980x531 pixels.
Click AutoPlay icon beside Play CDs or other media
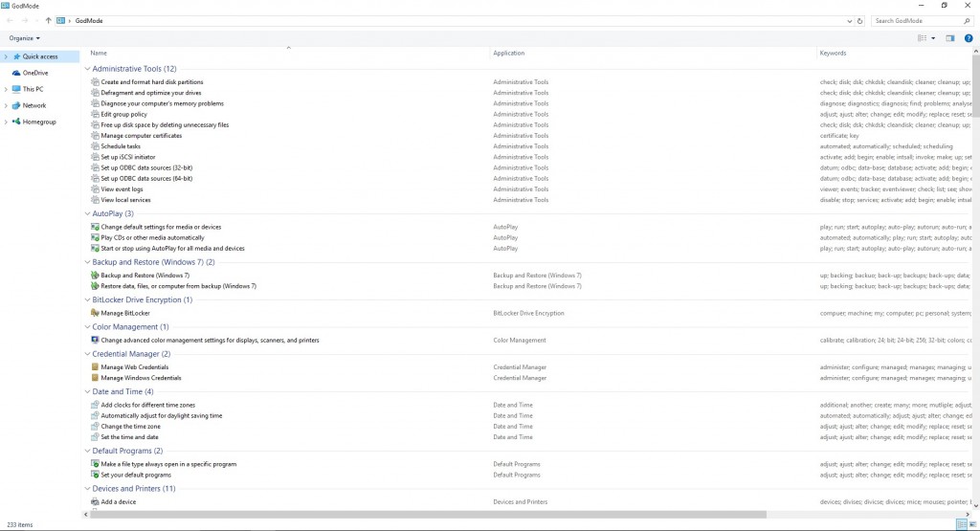[x=95, y=237]
